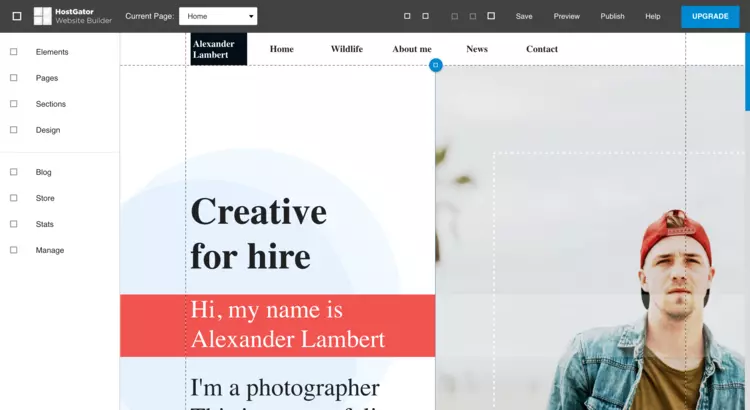The image size is (750, 410).
Task: Open the Stats section in the sidebar
Action: [x=44, y=224]
